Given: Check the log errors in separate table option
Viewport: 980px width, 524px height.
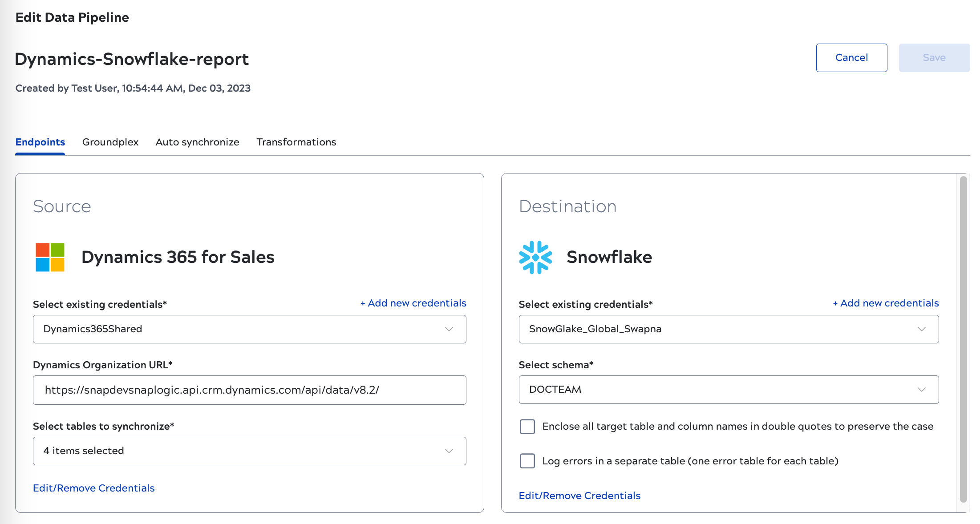Looking at the screenshot, I should click(x=527, y=461).
